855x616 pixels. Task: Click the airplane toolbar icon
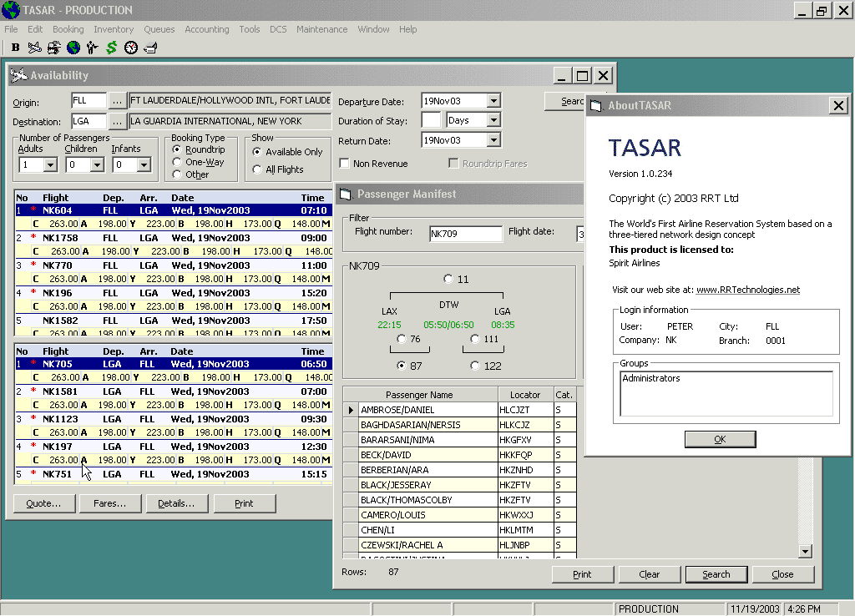(34, 48)
